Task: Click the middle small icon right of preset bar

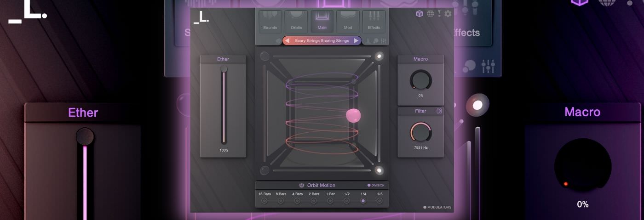Action: [x=376, y=41]
